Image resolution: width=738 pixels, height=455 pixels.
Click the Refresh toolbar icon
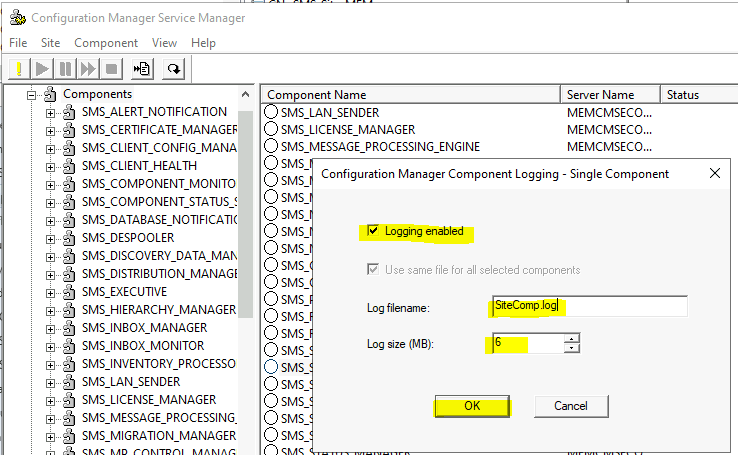[173, 69]
